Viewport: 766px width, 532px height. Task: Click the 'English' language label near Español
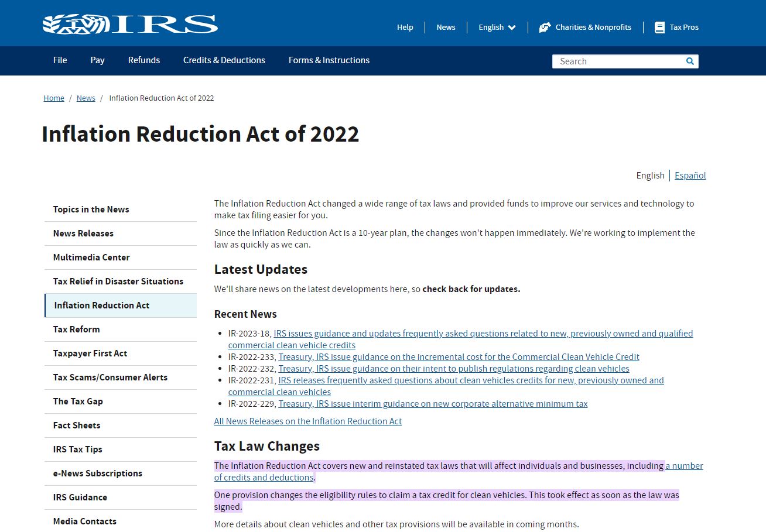click(650, 175)
